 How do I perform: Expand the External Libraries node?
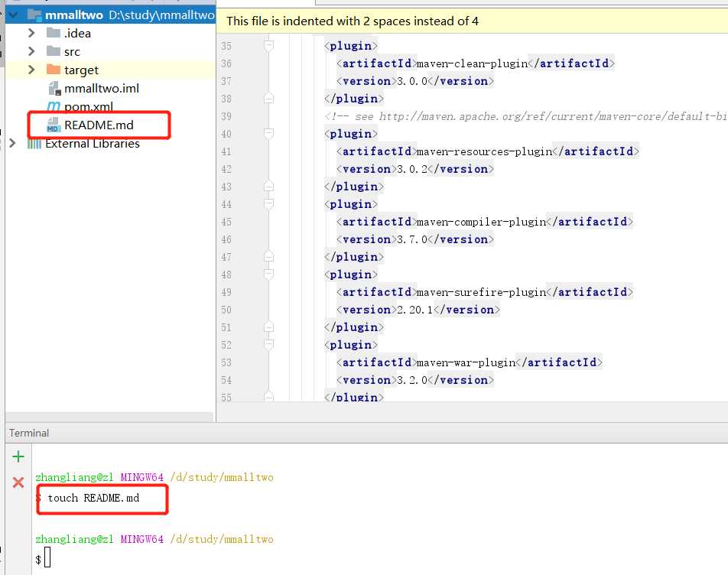click(11, 144)
